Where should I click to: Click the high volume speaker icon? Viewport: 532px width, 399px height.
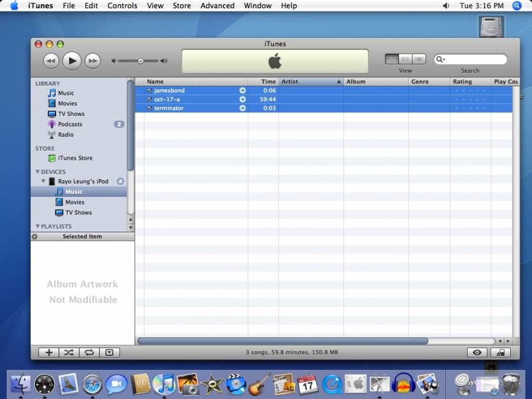click(x=164, y=61)
